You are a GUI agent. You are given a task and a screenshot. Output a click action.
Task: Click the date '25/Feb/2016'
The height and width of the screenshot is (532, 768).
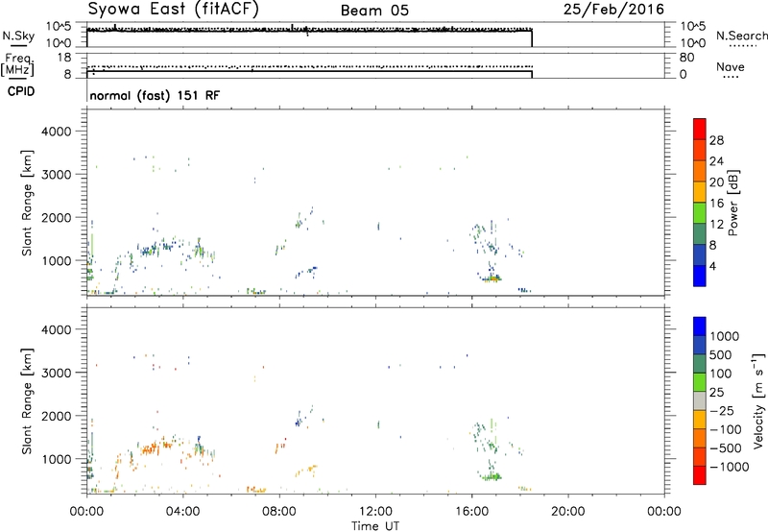click(x=613, y=10)
